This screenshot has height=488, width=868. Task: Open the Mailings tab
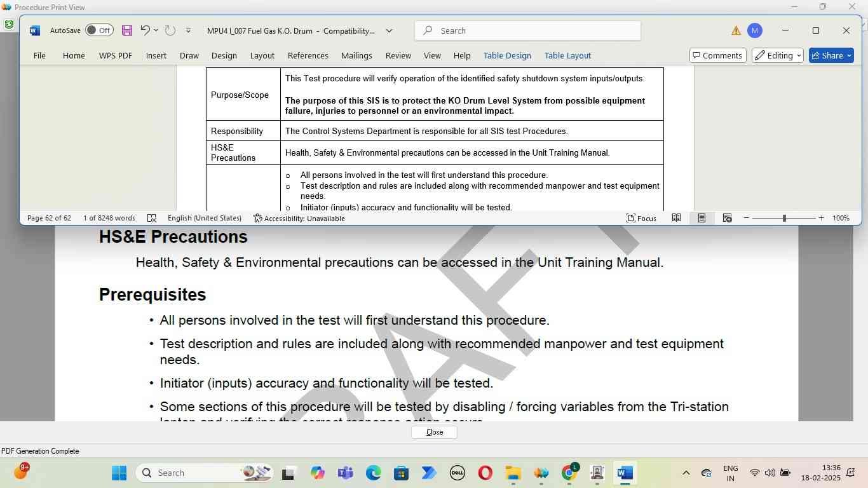(x=356, y=55)
